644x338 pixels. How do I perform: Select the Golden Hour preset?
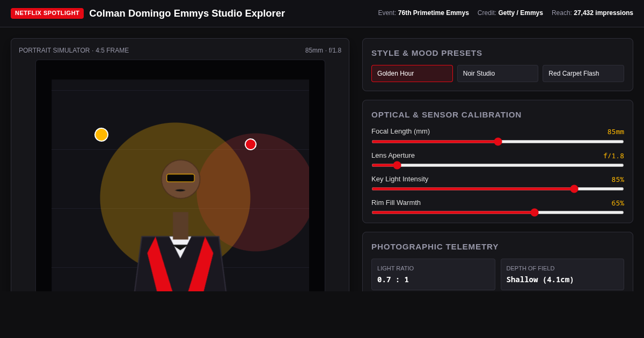(412, 74)
